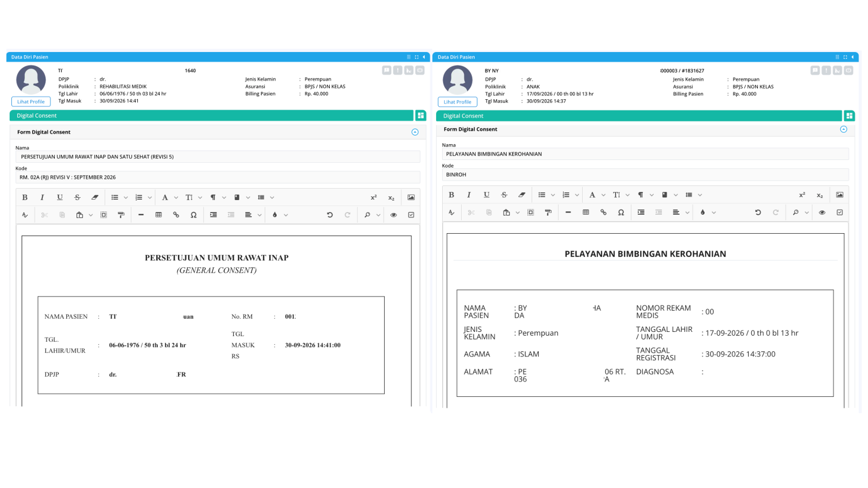Click the left patient avatar picture
The height and width of the screenshot is (488, 868).
[31, 80]
